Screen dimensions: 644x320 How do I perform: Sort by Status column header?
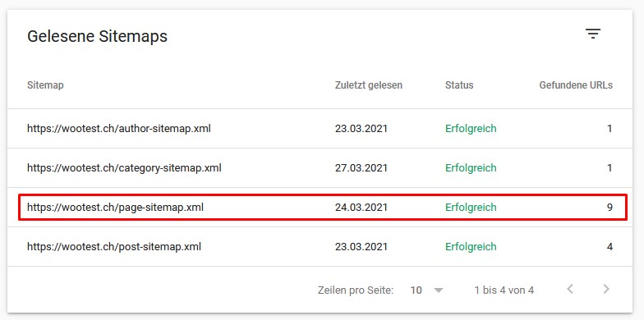[459, 85]
